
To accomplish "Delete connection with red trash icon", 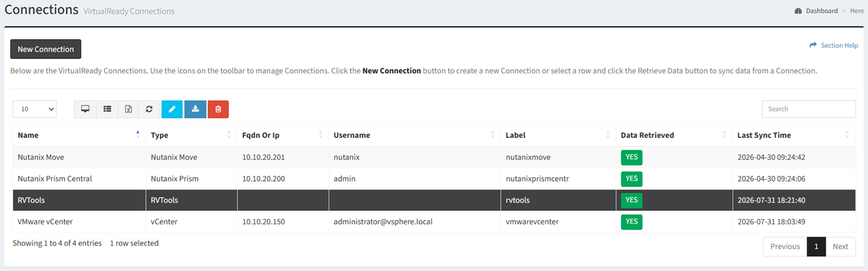I will click(218, 109).
